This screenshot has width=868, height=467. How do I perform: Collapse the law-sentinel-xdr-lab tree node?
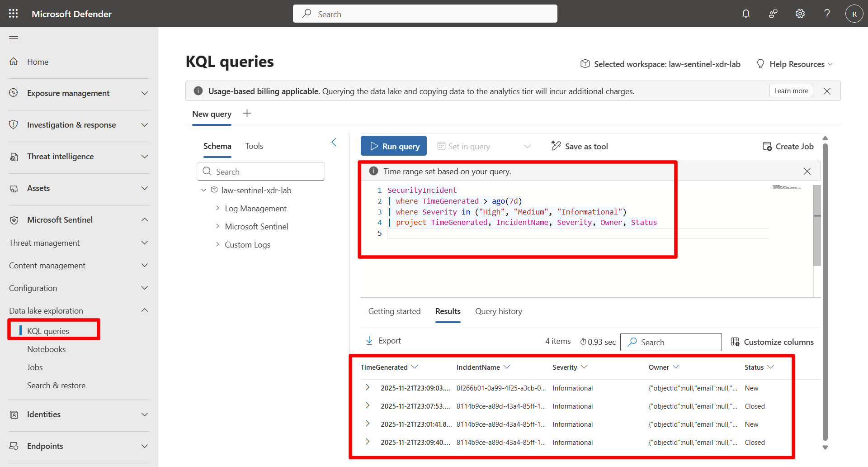(203, 191)
